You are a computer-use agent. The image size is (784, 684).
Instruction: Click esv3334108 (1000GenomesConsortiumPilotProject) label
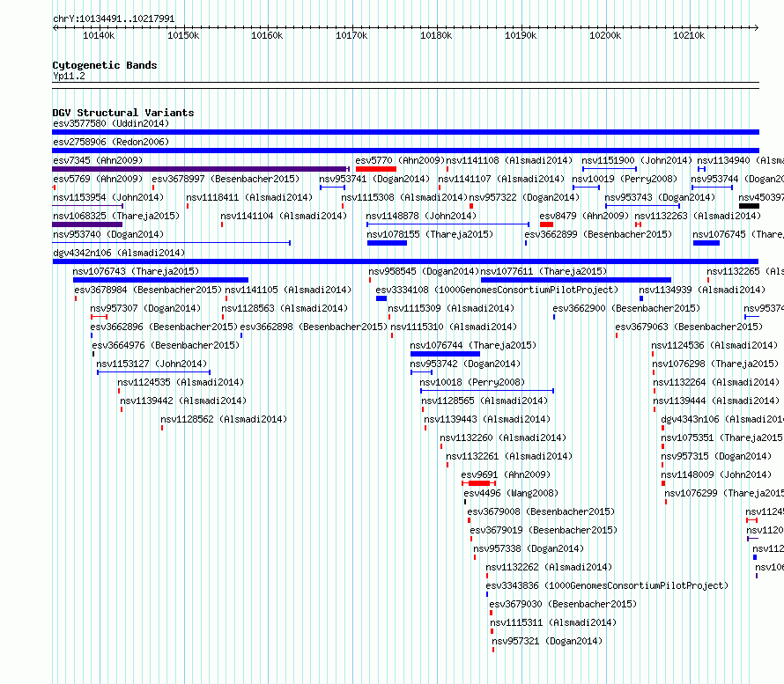point(497,290)
